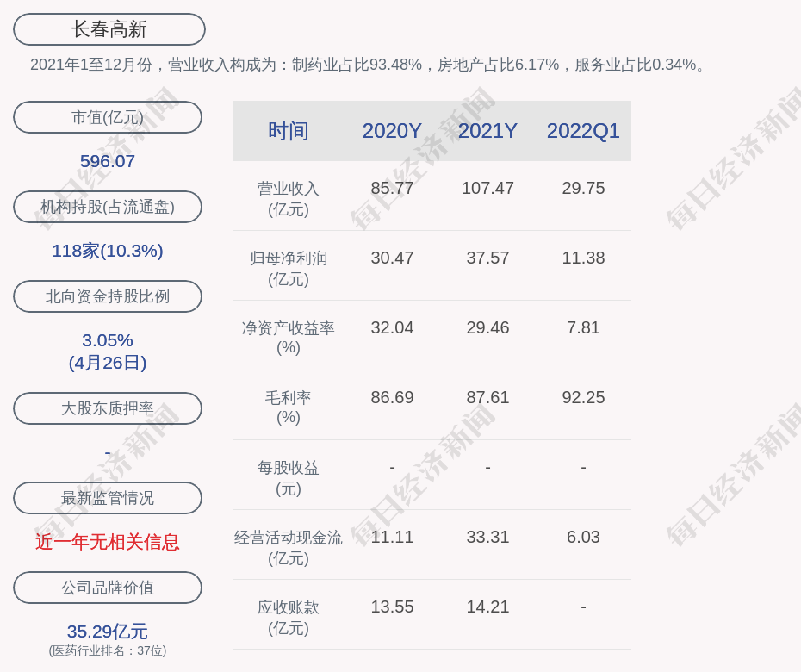Screen dimensions: 801x672
Task: Click the 长春高新 company name pill
Action: coord(109,29)
